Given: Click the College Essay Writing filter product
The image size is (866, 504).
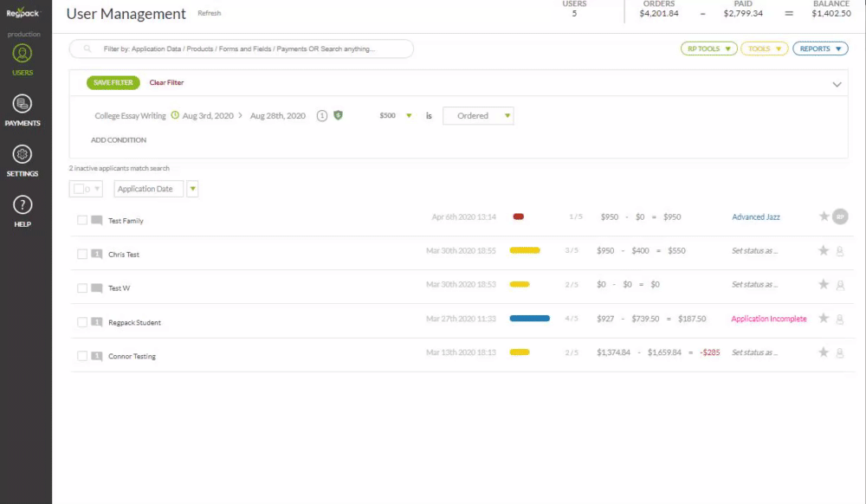Looking at the screenshot, I should (130, 115).
